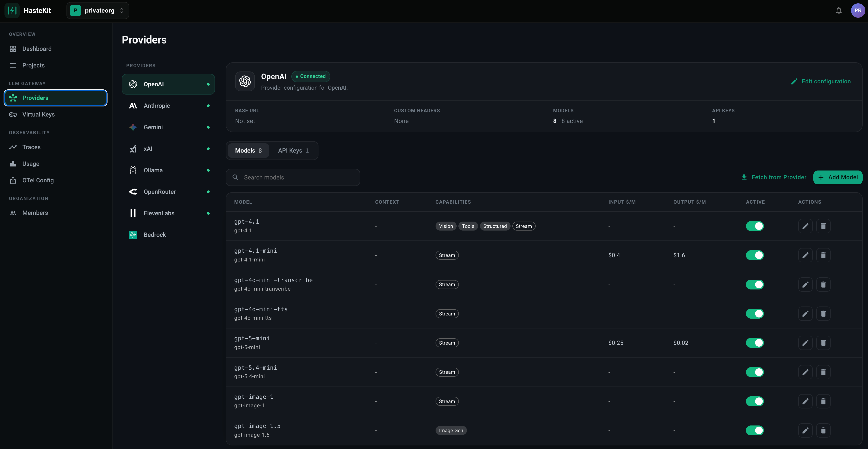Delete the gpt-5.4-mini model
This screenshot has height=449, width=868.
823,372
